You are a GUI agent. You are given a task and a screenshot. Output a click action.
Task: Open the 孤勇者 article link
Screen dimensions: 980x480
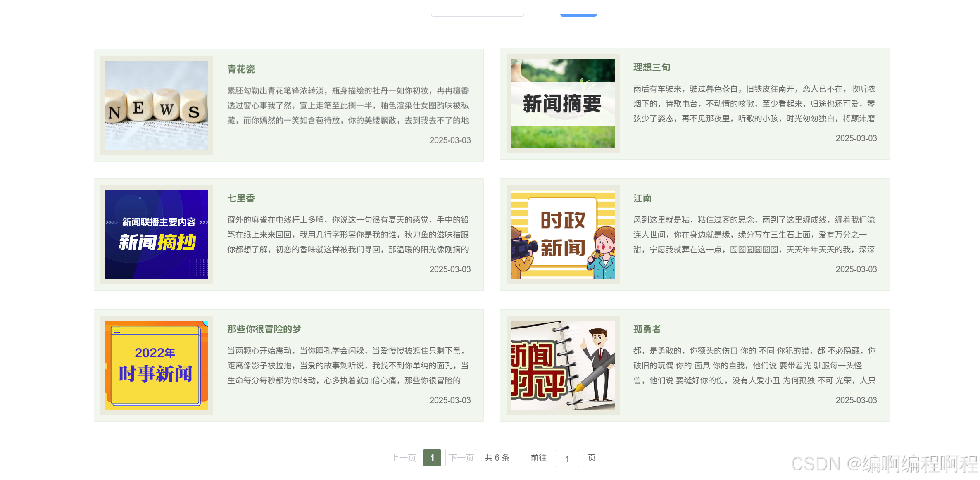pos(647,329)
